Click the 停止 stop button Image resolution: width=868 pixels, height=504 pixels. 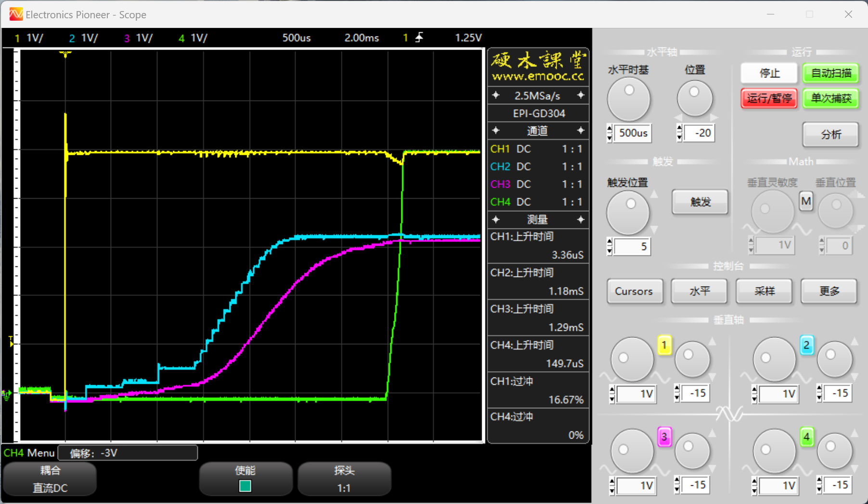769,73
